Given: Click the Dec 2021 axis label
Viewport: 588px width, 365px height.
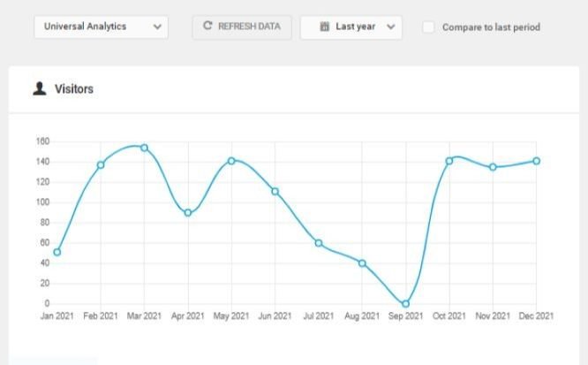Looking at the screenshot, I should coord(536,316).
